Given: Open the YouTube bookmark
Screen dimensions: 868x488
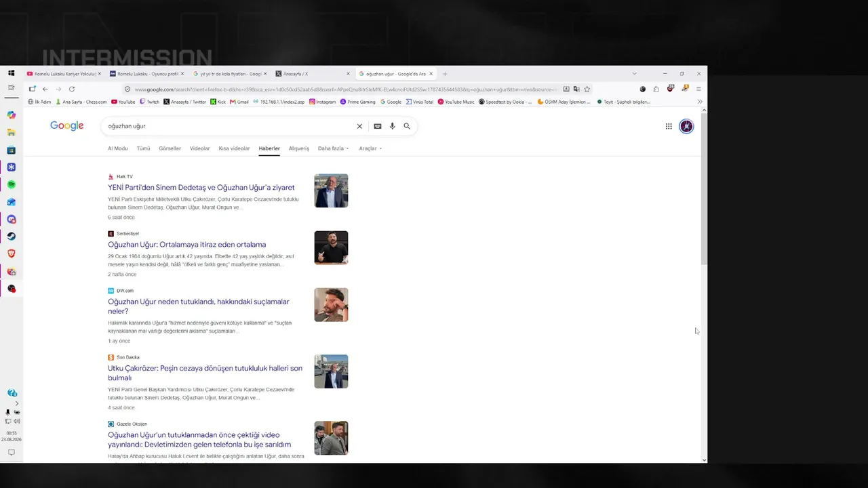Looking at the screenshot, I should (123, 102).
